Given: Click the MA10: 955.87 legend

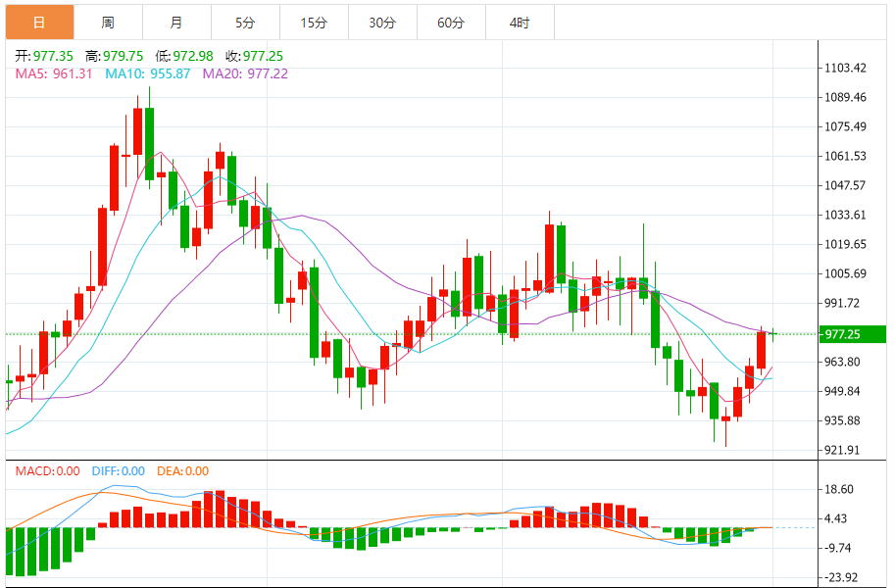Looking at the screenshot, I should point(148,73).
